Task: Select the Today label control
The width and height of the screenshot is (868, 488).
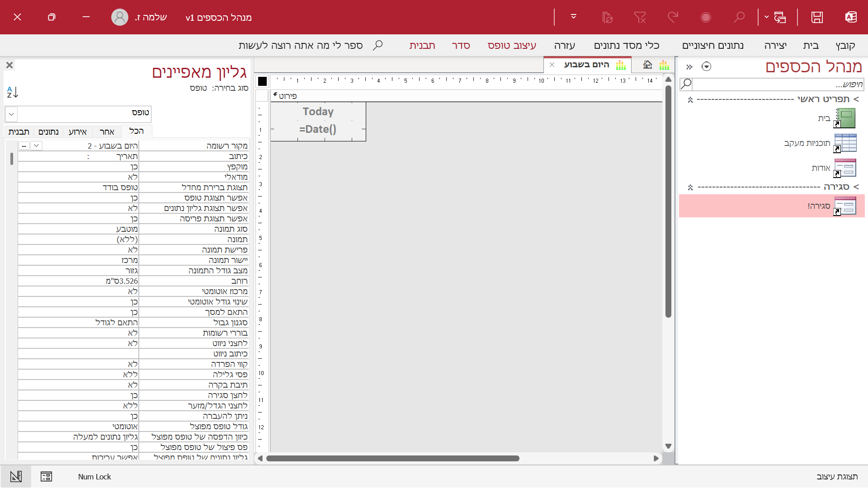Action: tap(318, 112)
